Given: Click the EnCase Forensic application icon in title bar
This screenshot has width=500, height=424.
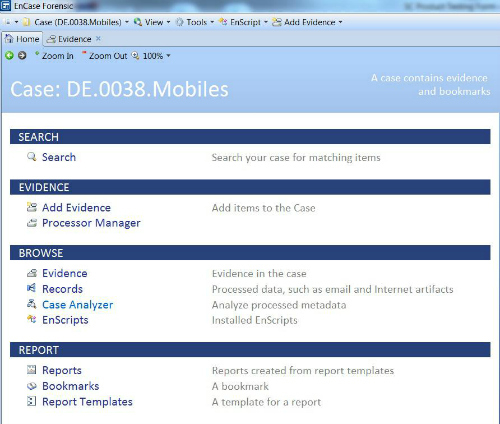Looking at the screenshot, I should click(6, 5).
